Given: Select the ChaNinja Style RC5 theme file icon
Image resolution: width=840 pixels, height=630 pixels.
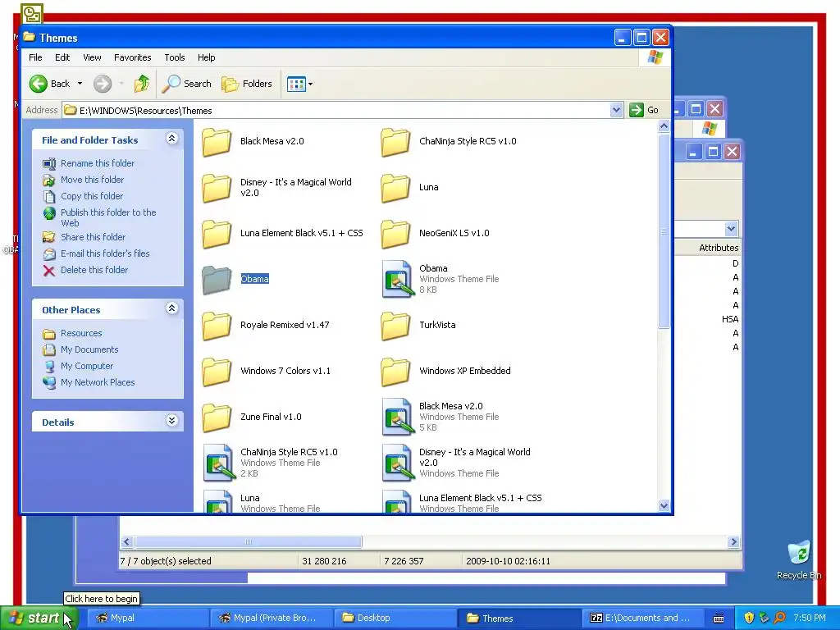Looking at the screenshot, I should pyautogui.click(x=219, y=463).
